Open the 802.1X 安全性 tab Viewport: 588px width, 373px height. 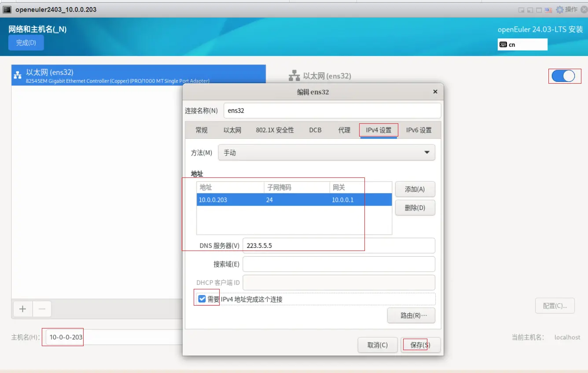[x=275, y=130]
